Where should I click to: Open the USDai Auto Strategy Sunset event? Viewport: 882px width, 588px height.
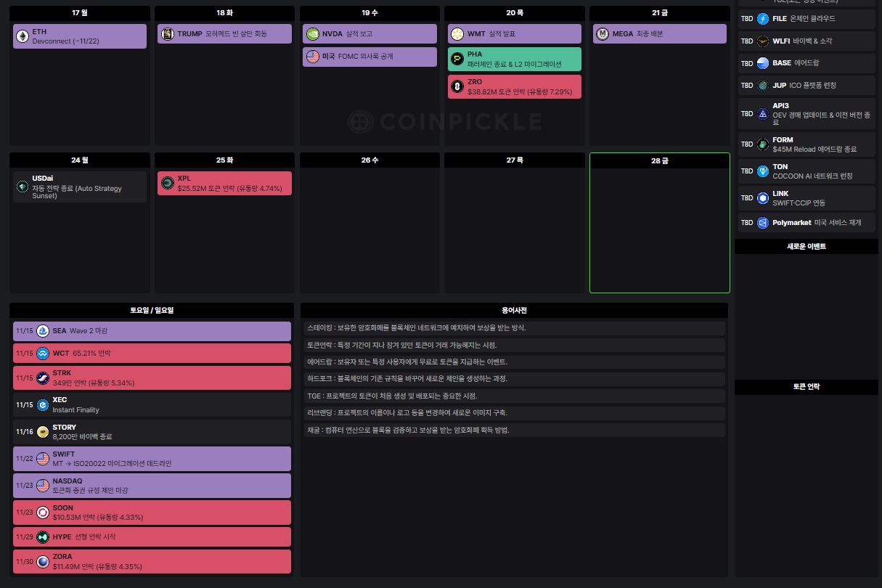point(80,187)
